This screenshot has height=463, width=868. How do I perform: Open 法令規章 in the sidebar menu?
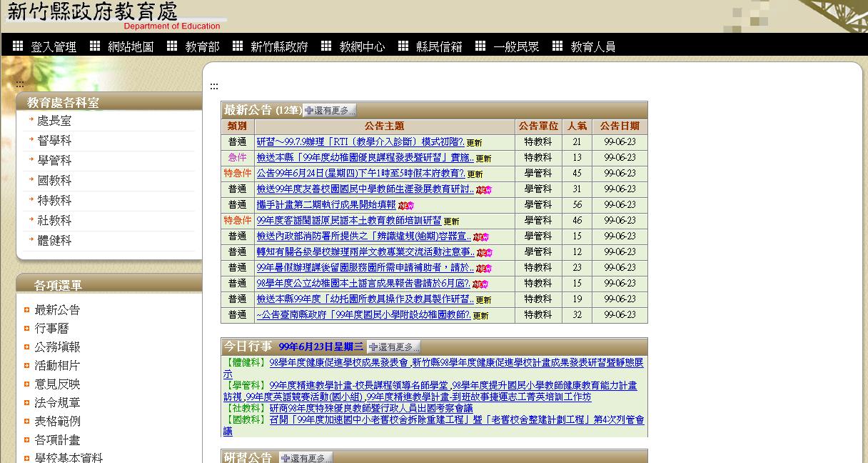[57, 402]
